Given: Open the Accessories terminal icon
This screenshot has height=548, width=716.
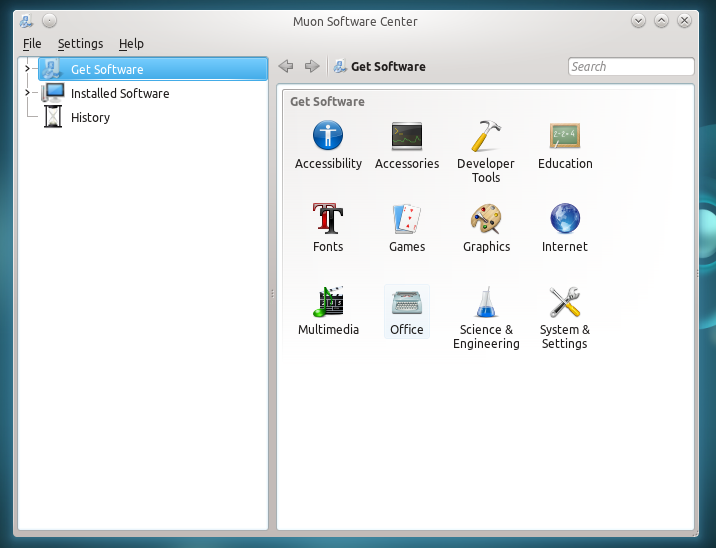Looking at the screenshot, I should click(x=407, y=136).
